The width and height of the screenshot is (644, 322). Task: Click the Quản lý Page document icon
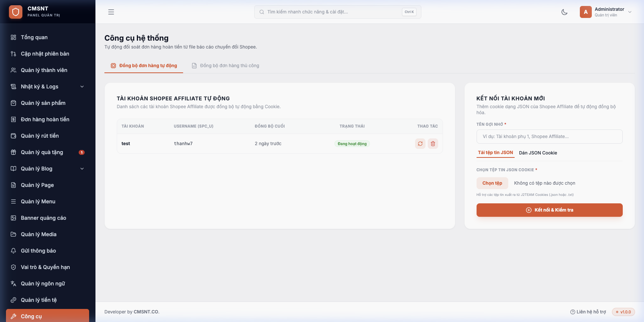pos(13,185)
